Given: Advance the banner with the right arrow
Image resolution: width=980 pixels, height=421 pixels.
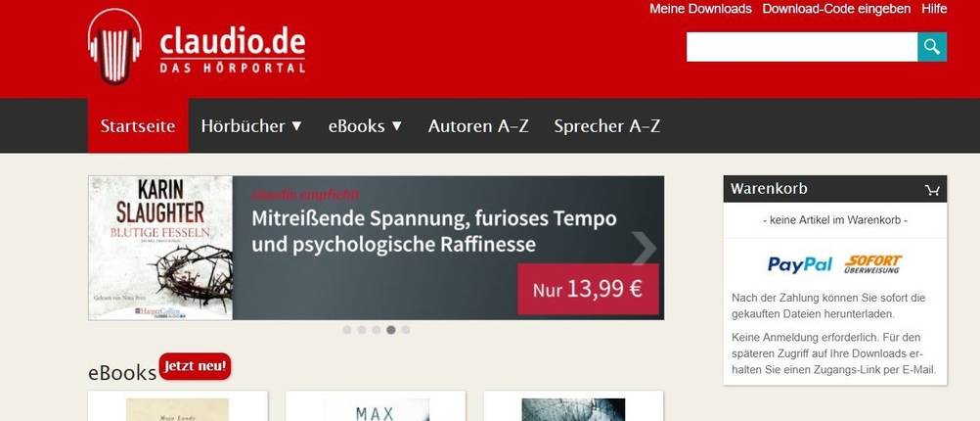Looking at the screenshot, I should (x=644, y=248).
